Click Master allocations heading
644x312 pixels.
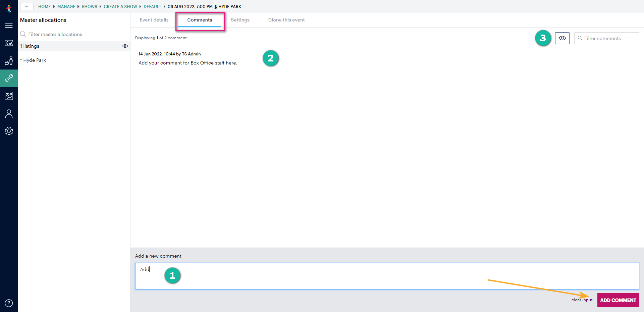pos(43,20)
